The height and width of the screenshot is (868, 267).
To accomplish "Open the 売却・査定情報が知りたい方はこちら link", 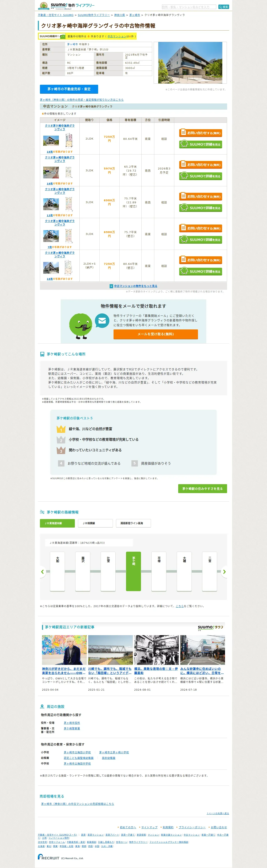I will [82, 100].
